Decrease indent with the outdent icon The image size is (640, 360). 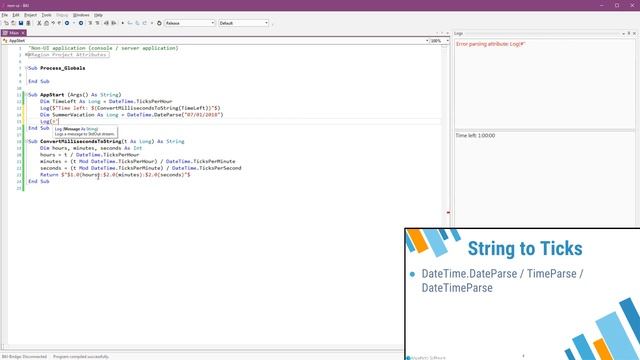[107, 23]
